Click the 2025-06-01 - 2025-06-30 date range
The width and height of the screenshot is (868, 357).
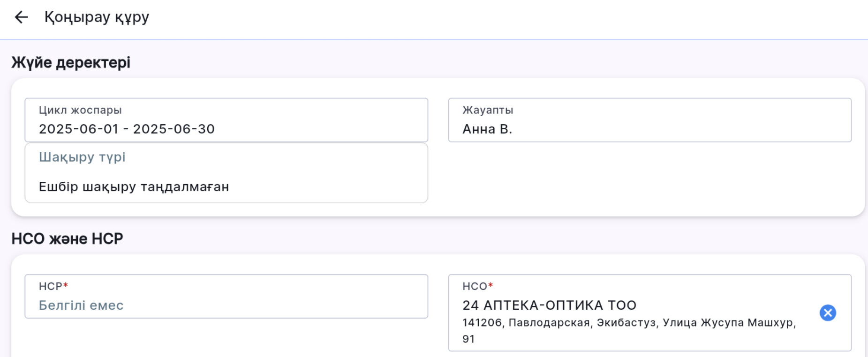127,129
